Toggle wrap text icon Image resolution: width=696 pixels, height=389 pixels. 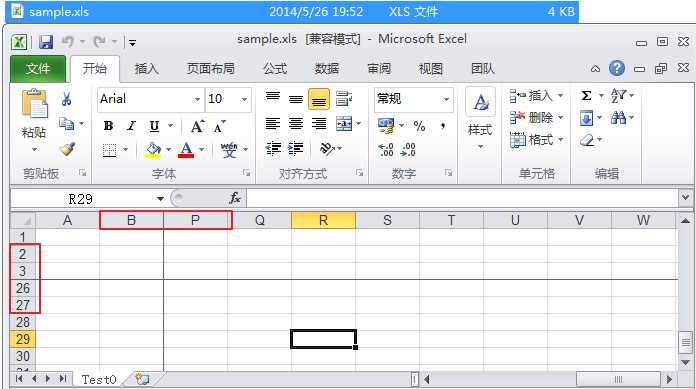click(x=344, y=99)
